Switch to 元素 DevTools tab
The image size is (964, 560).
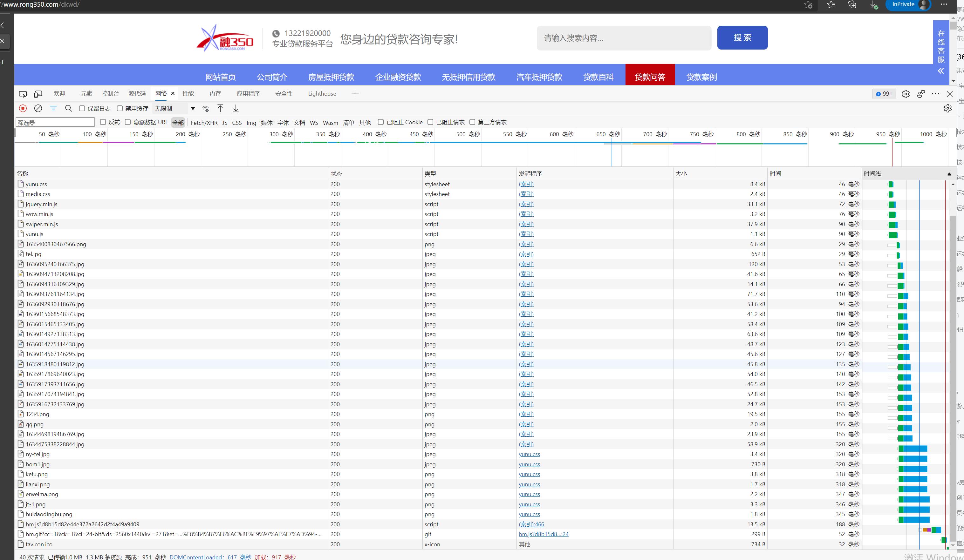[86, 94]
